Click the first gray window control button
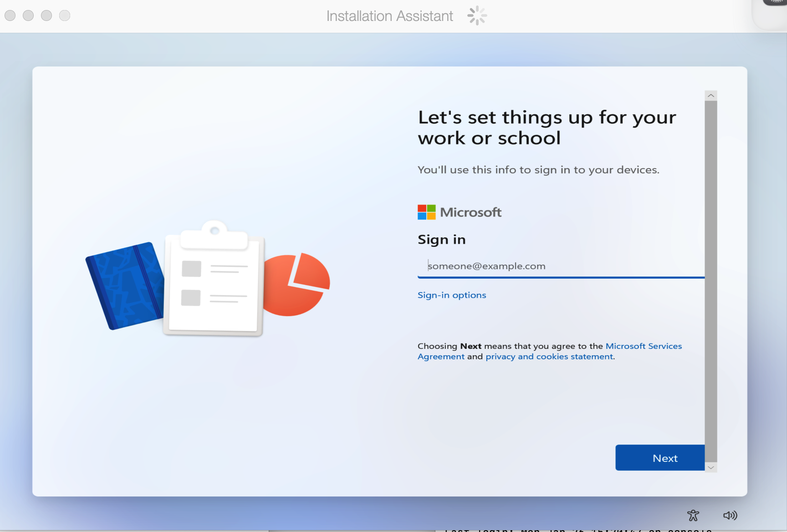Image resolution: width=787 pixels, height=532 pixels. (x=10, y=15)
